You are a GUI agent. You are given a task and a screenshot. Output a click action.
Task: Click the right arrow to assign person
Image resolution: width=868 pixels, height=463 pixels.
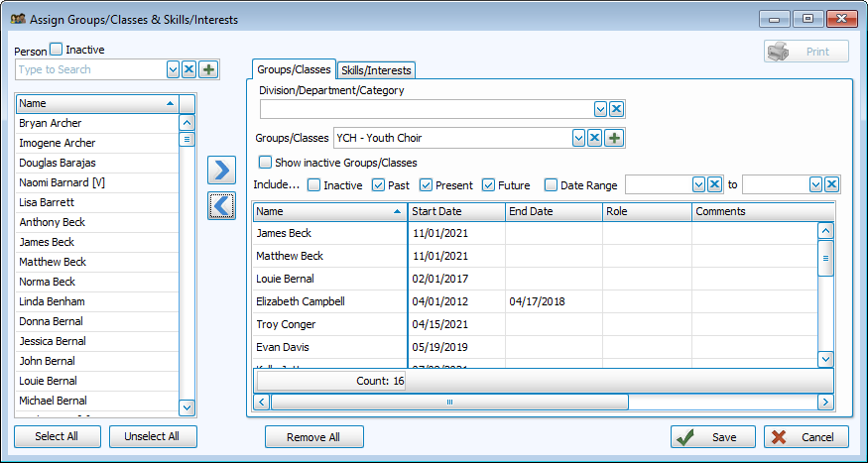click(x=222, y=170)
